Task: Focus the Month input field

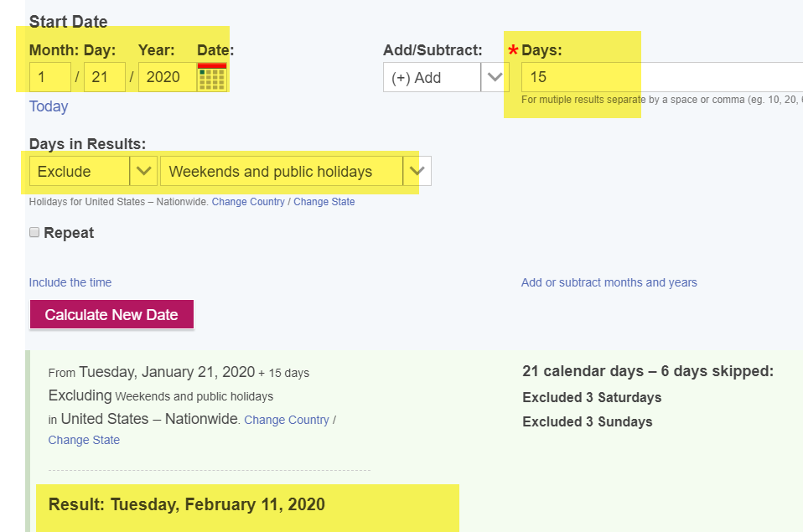Action: click(x=50, y=77)
